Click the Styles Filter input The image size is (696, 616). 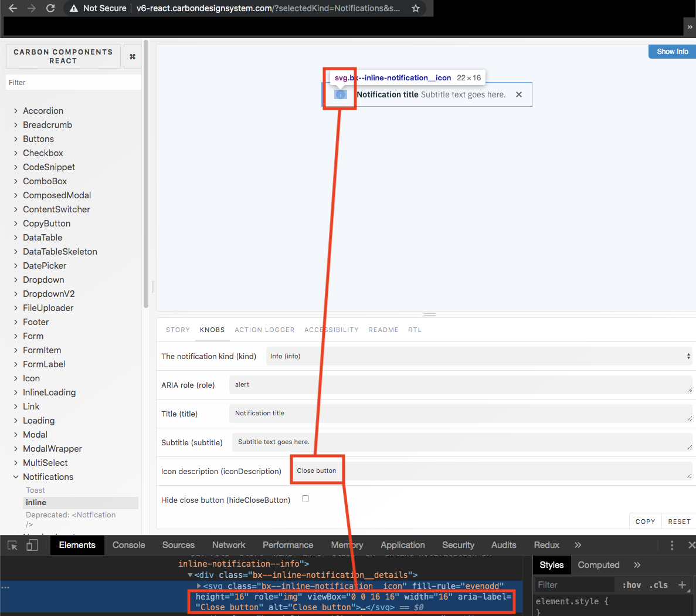(x=574, y=585)
